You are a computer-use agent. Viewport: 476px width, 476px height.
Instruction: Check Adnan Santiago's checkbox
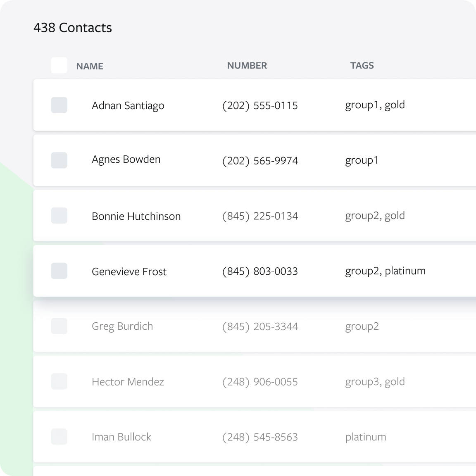pyautogui.click(x=59, y=105)
